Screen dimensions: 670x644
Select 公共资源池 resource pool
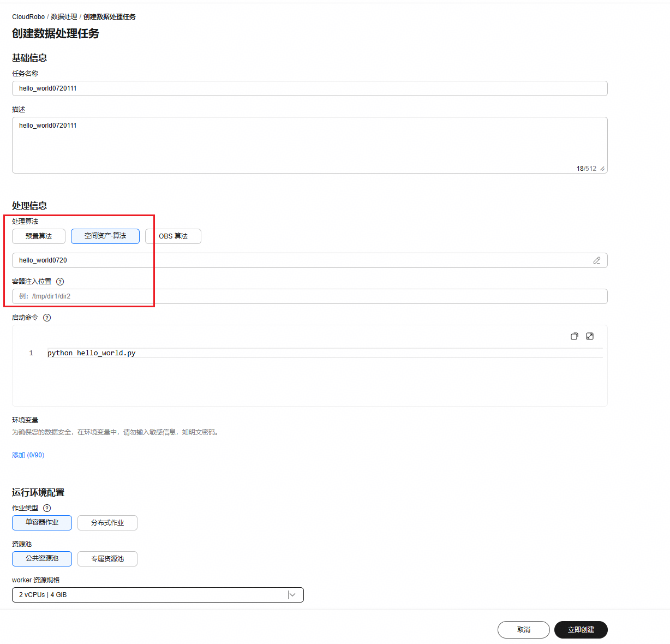[x=42, y=559]
